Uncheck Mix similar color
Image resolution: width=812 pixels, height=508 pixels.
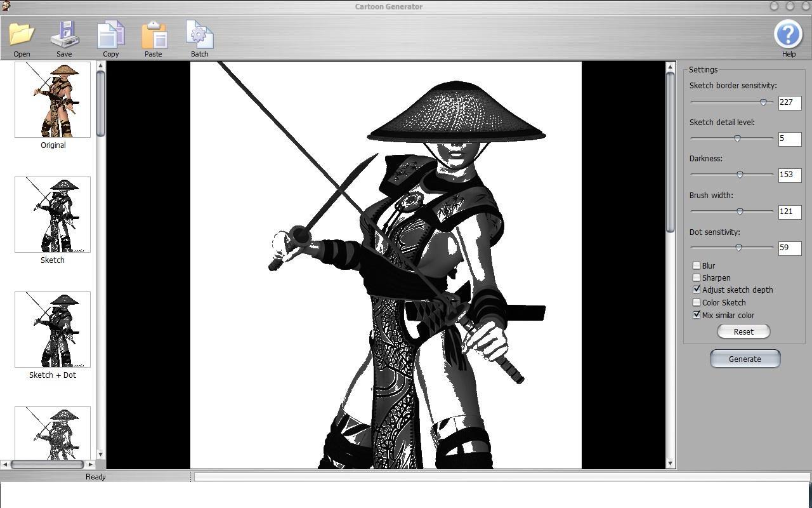[x=696, y=314]
